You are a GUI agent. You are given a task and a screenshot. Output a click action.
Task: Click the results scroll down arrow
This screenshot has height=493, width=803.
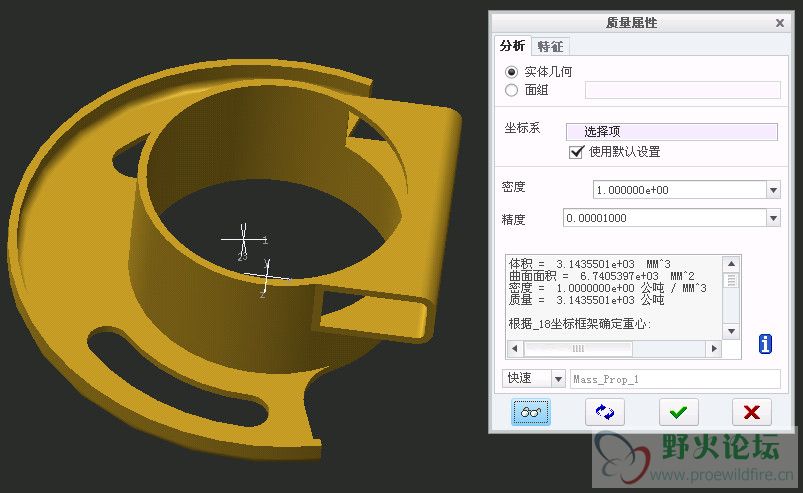point(731,331)
